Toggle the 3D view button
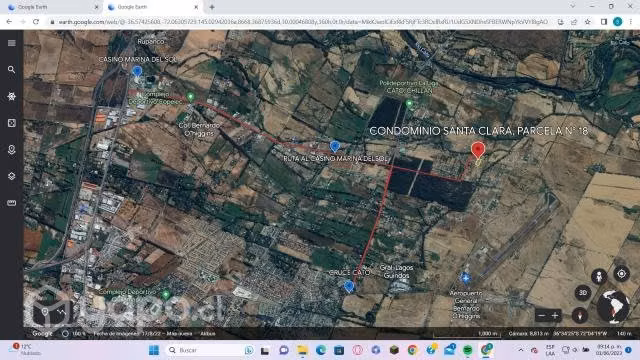 click(x=583, y=293)
